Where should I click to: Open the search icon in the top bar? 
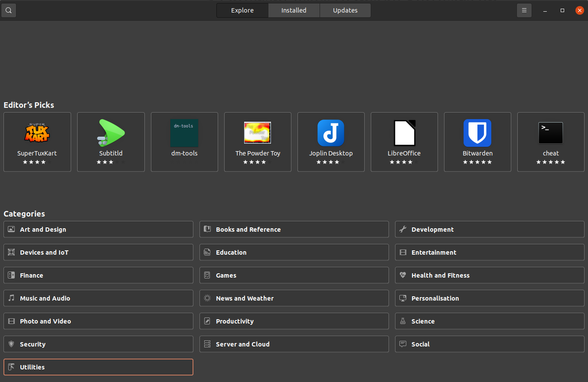pos(8,10)
